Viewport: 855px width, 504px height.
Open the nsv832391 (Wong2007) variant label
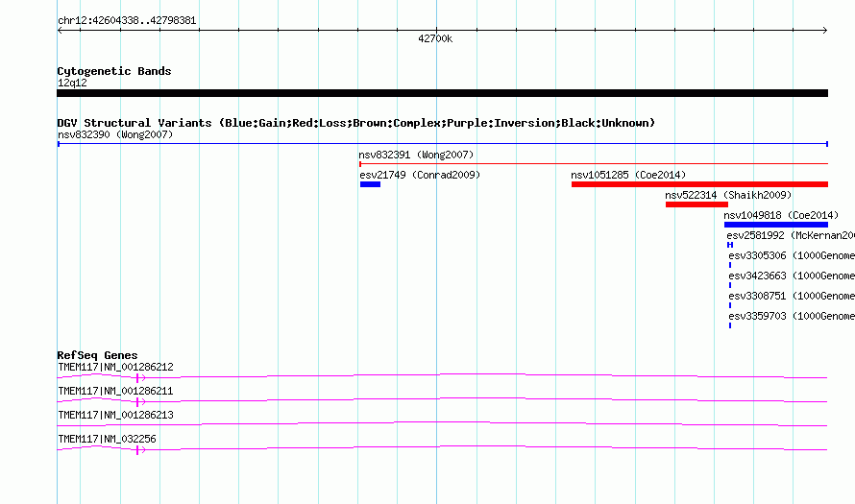[416, 155]
